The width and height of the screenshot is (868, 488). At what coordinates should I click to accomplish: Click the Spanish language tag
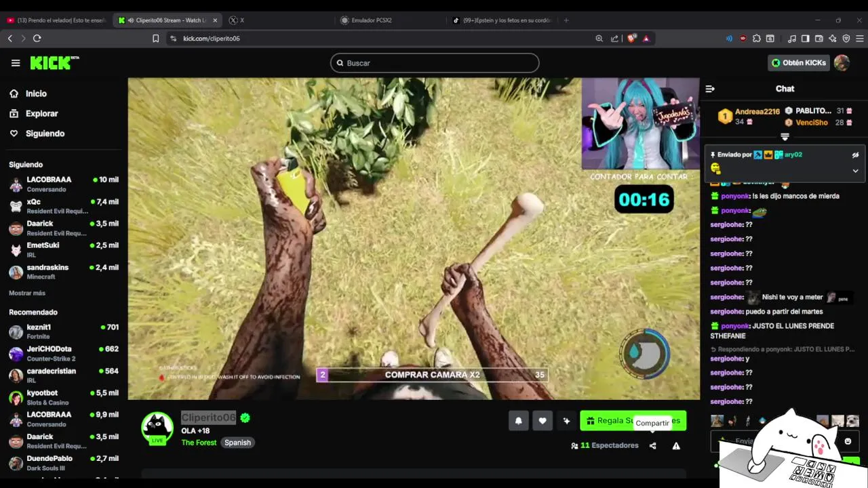pos(237,443)
